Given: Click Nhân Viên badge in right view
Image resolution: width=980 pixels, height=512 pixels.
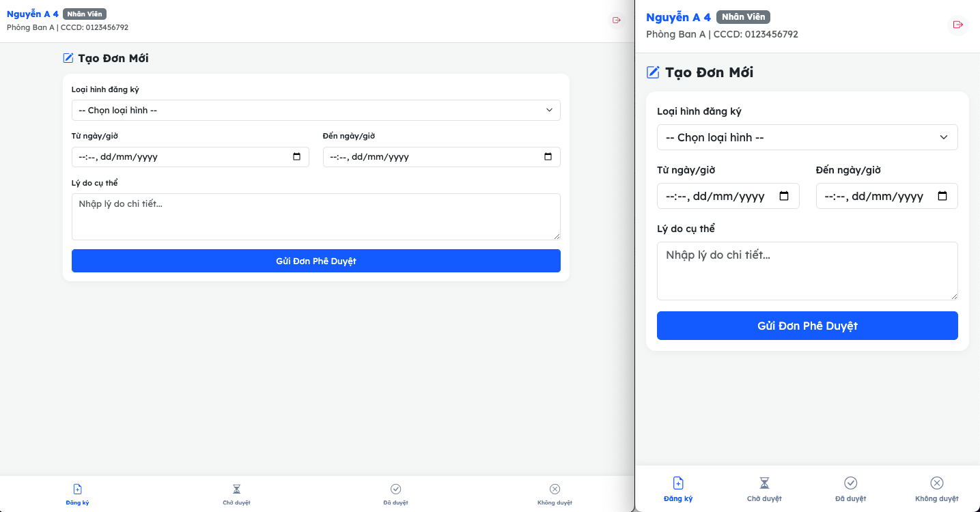Looking at the screenshot, I should [x=743, y=17].
